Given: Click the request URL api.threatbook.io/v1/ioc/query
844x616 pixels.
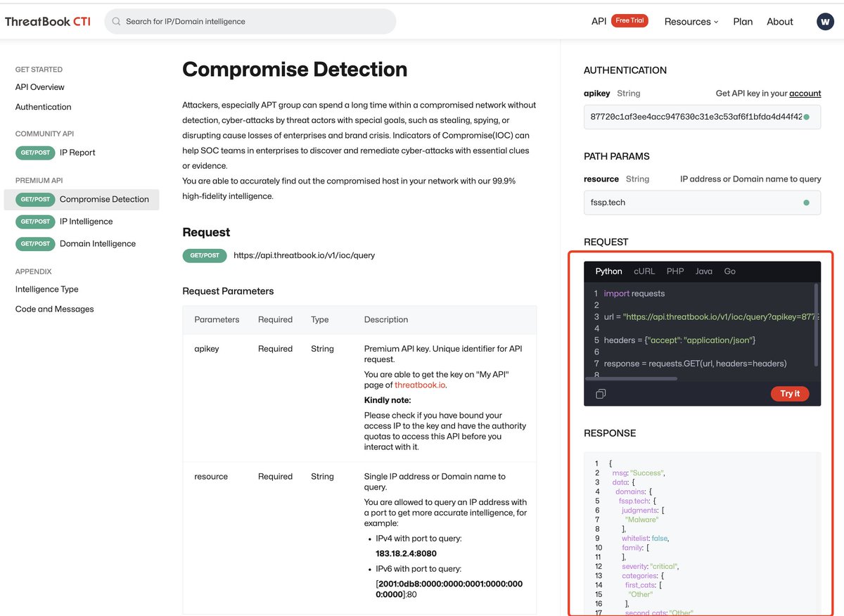Looking at the screenshot, I should 304,255.
